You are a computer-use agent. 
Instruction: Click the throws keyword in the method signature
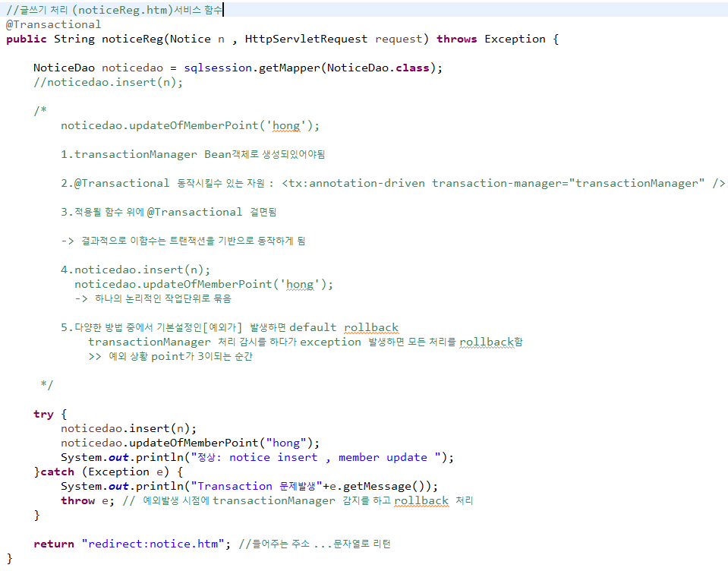(x=456, y=39)
